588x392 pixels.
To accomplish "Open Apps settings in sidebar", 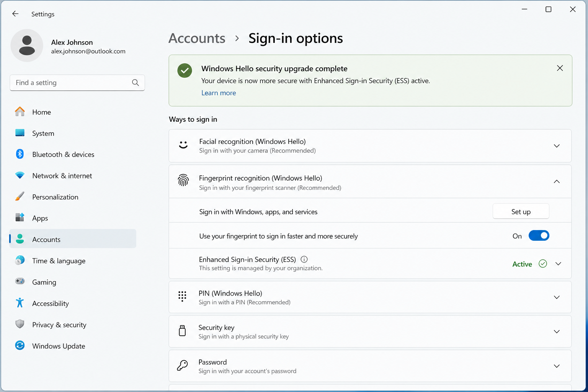I will click(x=73, y=218).
